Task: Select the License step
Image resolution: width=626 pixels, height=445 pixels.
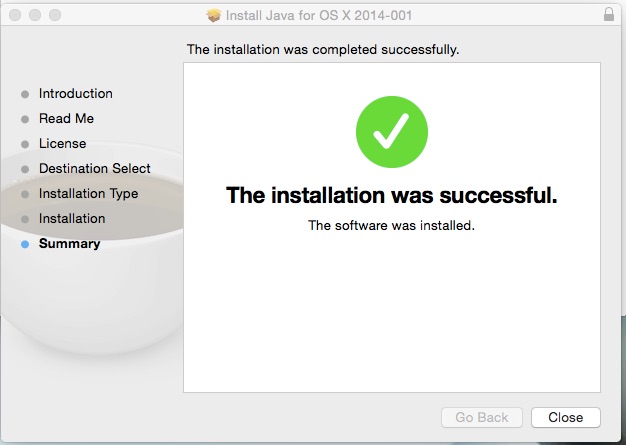Action: click(62, 144)
